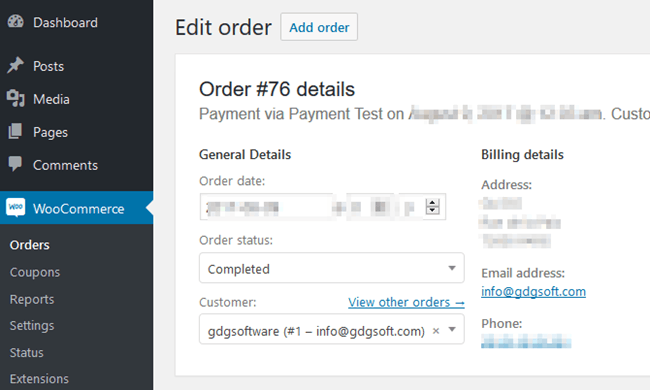Clear the selected customer with the x icon
The image size is (650, 390).
pyautogui.click(x=436, y=331)
